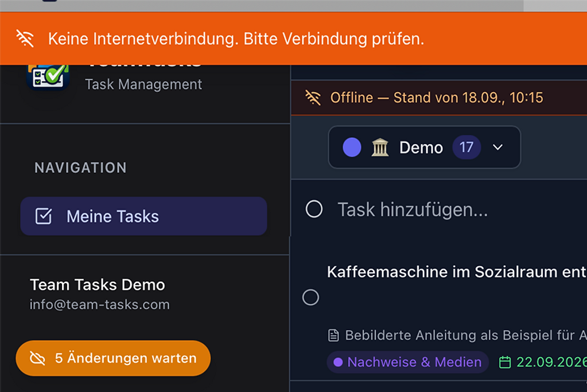Click the no-wifi icon in orange banner

[25, 38]
